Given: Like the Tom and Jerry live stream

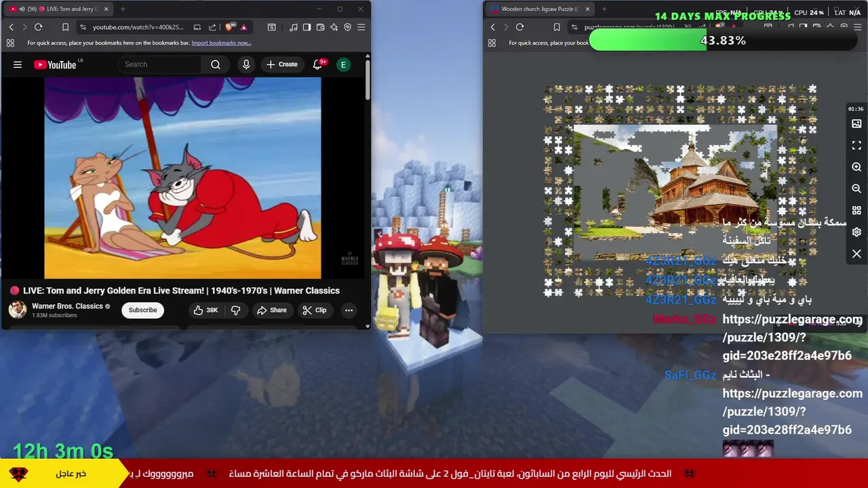Looking at the screenshot, I should click(x=205, y=310).
